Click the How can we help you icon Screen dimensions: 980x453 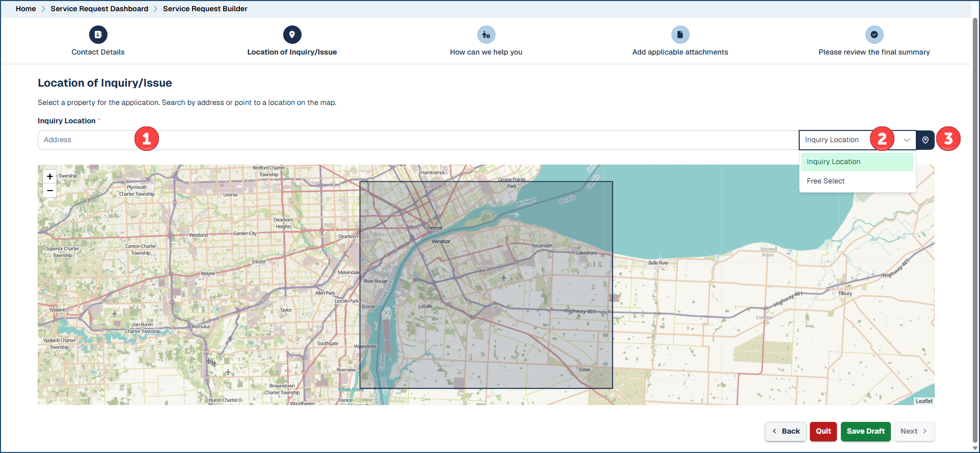coord(486,35)
